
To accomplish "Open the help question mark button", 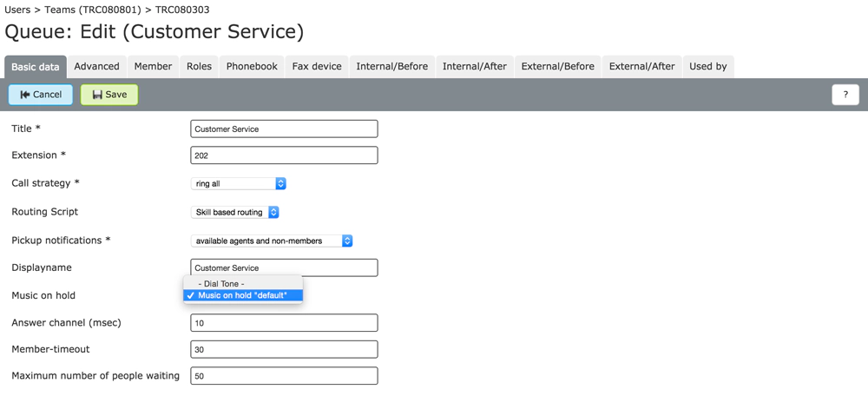I will 845,95.
